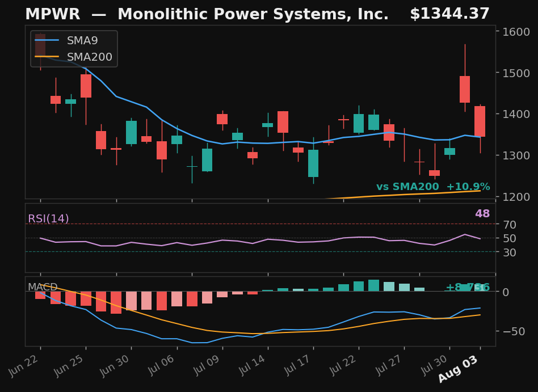Click the RSI(14) panel label
538x392 pixels.
[48, 218]
